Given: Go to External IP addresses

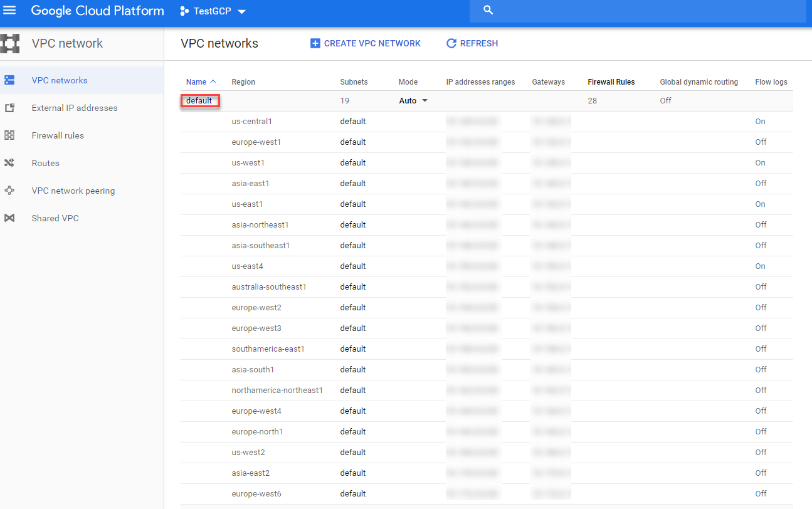Looking at the screenshot, I should click(x=75, y=108).
